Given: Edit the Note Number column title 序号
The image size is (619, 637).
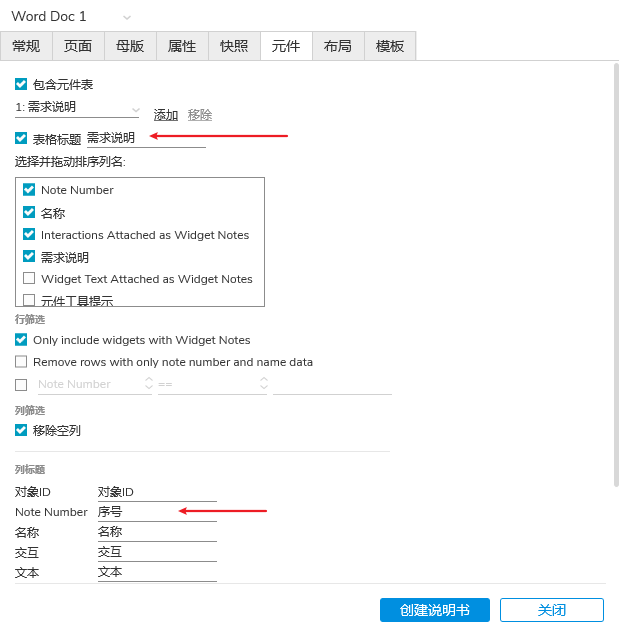Looking at the screenshot, I should (x=157, y=512).
